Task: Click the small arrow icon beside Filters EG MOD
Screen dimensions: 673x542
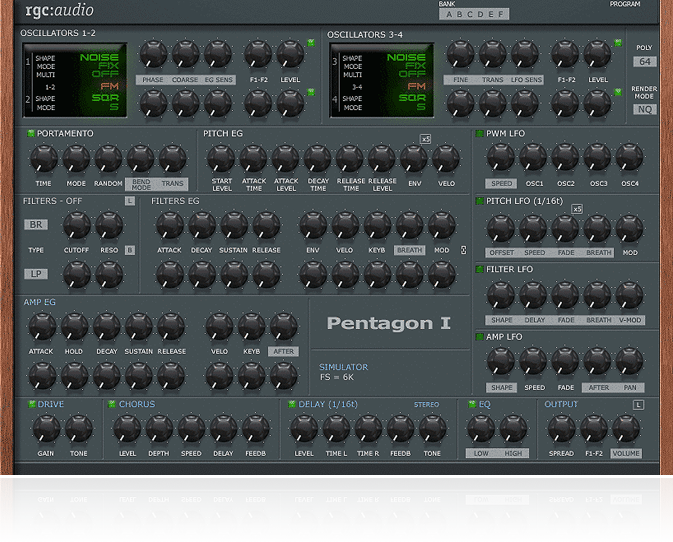Action: 463,250
